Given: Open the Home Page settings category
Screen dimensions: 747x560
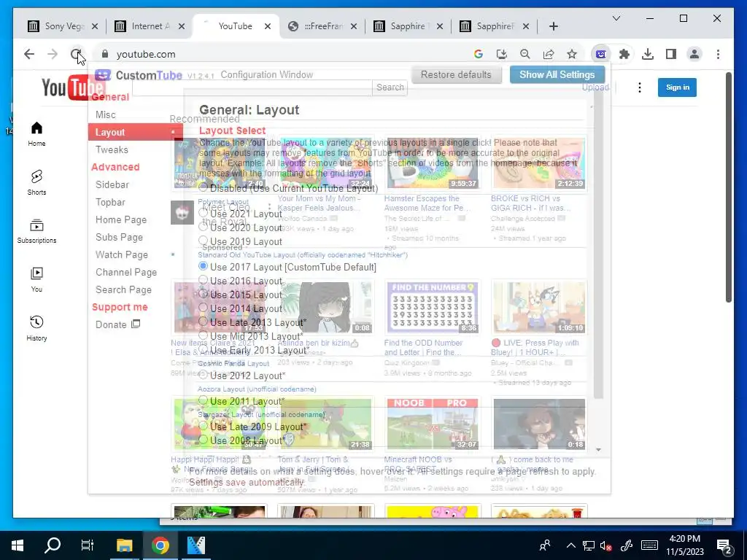Looking at the screenshot, I should pyautogui.click(x=121, y=219).
